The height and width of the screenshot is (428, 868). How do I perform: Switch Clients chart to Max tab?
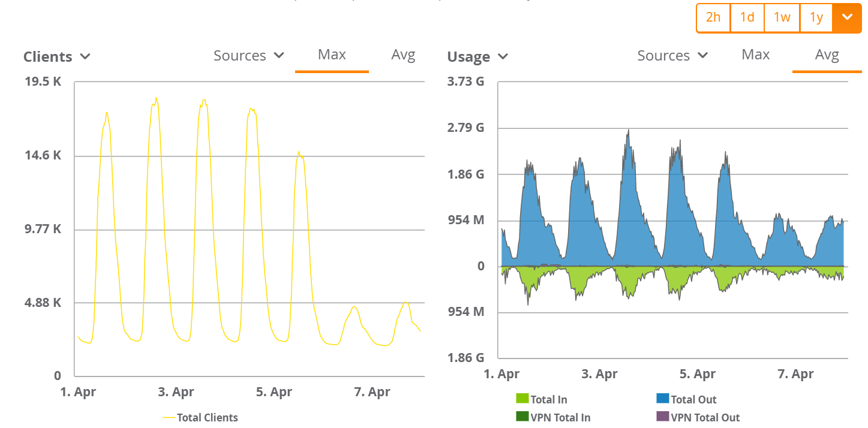tap(332, 55)
